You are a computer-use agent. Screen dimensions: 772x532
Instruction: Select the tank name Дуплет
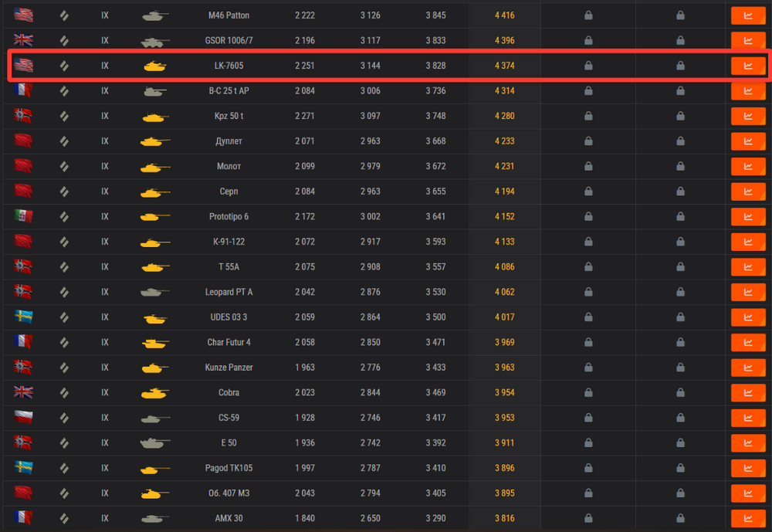229,141
